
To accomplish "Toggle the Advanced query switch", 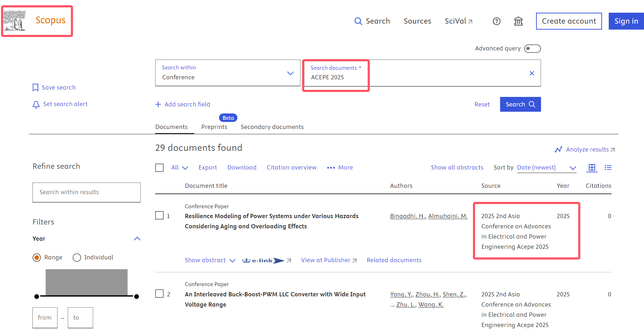I will (532, 49).
